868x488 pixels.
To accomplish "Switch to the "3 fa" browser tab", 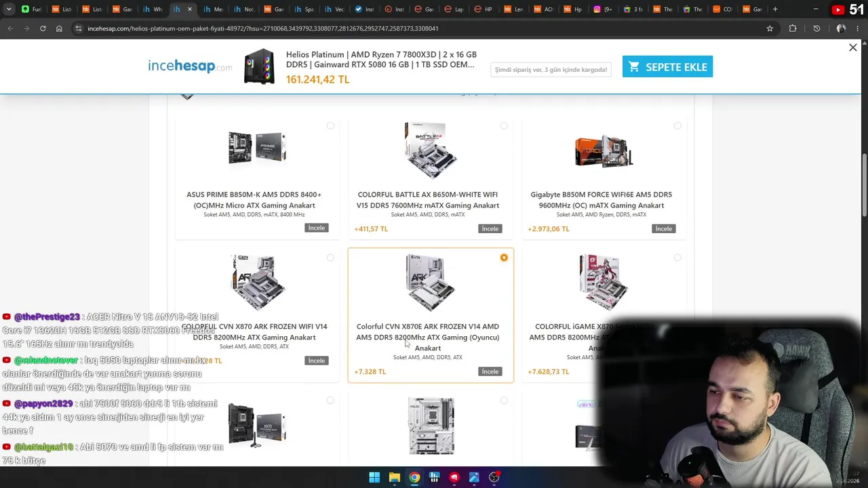I will [633, 9].
